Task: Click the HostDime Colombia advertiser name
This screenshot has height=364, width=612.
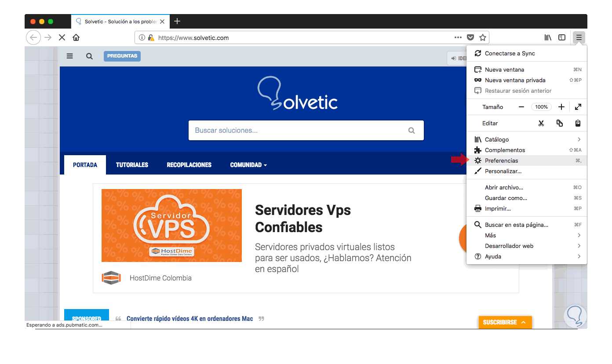Action: (160, 278)
